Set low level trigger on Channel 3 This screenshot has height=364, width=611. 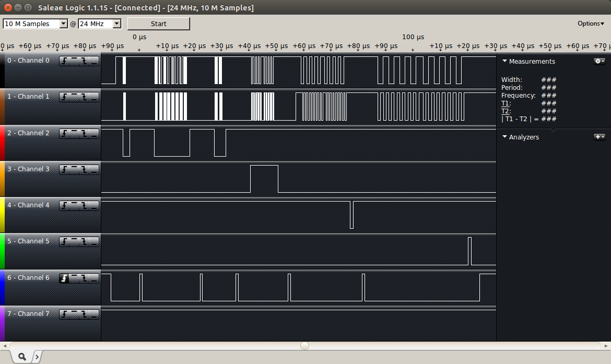coord(95,170)
